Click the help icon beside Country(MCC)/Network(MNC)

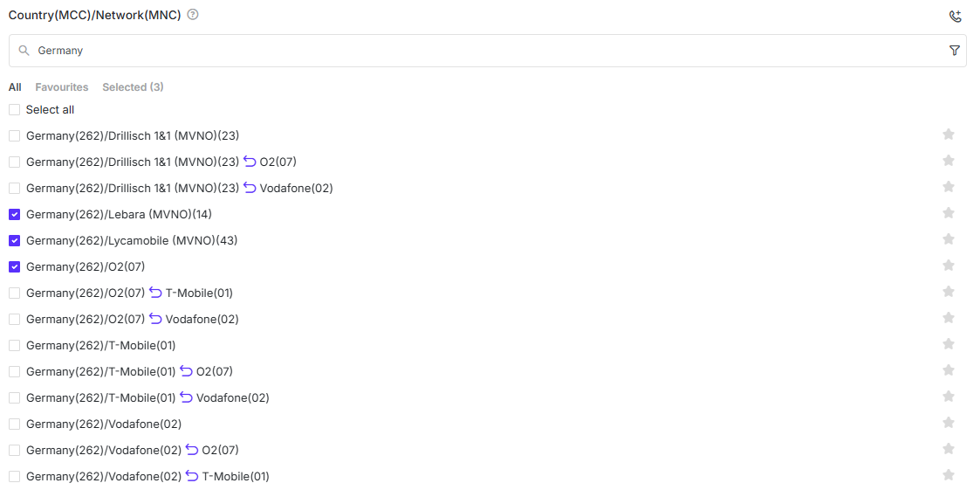click(x=193, y=15)
